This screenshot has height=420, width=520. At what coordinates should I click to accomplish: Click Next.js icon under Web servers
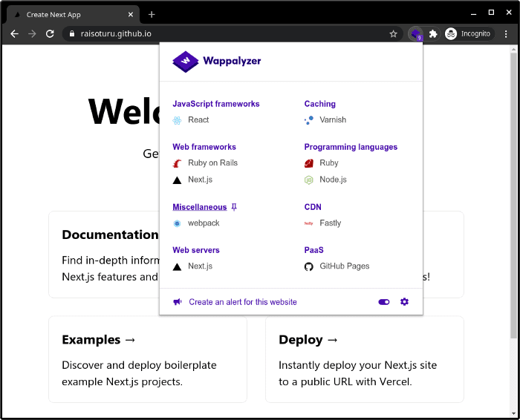(177, 266)
